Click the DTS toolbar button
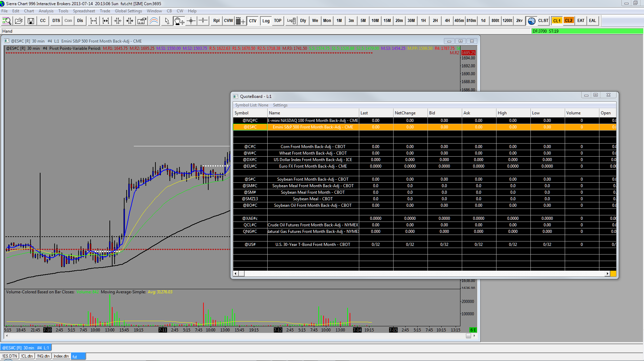 [56, 21]
